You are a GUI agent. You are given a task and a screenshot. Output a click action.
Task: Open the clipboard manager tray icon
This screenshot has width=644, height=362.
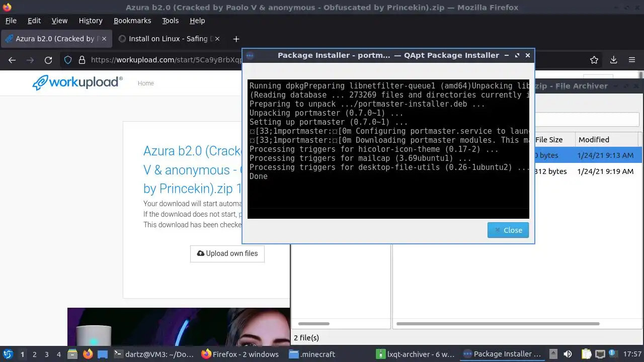point(586,354)
